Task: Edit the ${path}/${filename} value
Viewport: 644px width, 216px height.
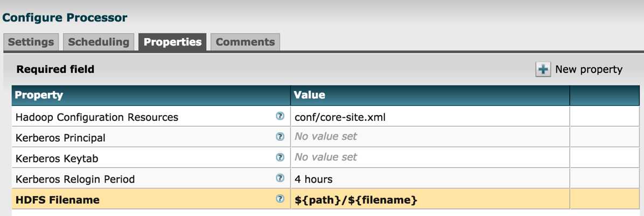Action: click(x=430, y=199)
